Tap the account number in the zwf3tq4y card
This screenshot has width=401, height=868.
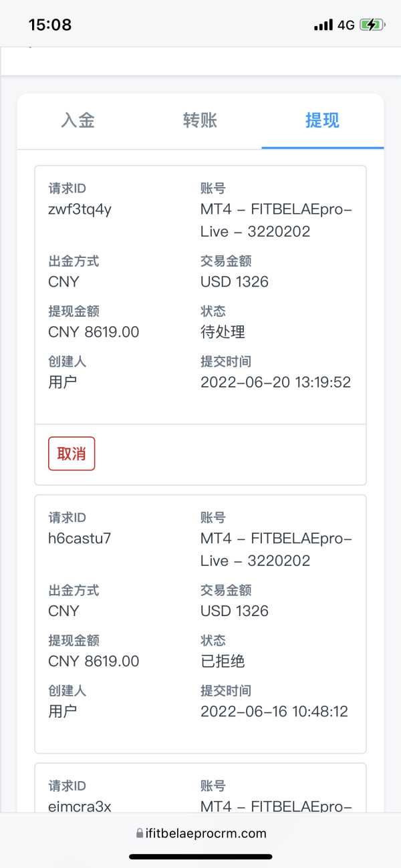click(x=275, y=220)
